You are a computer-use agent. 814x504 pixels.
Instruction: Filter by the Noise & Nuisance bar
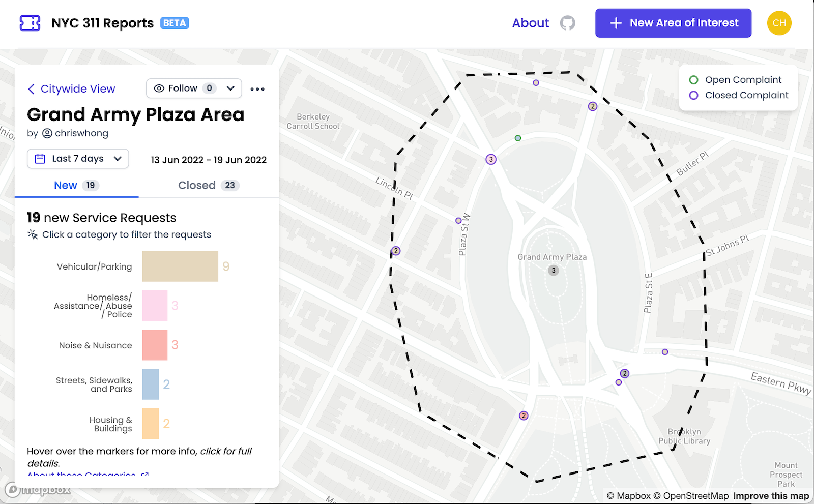point(155,345)
